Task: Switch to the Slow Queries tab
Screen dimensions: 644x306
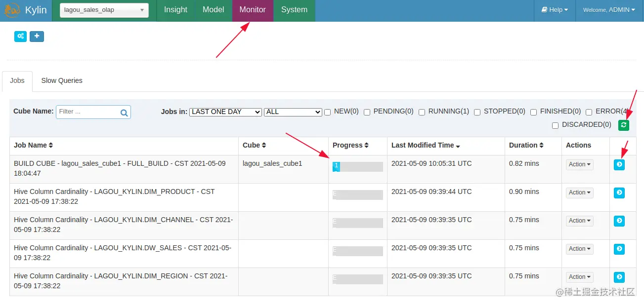Action: coord(62,81)
